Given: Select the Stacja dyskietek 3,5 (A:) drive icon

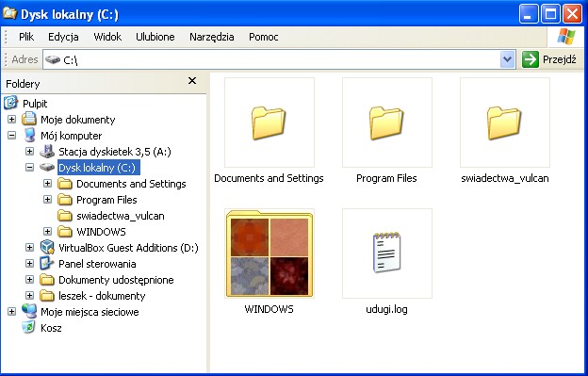Looking at the screenshot, I should tap(47, 152).
